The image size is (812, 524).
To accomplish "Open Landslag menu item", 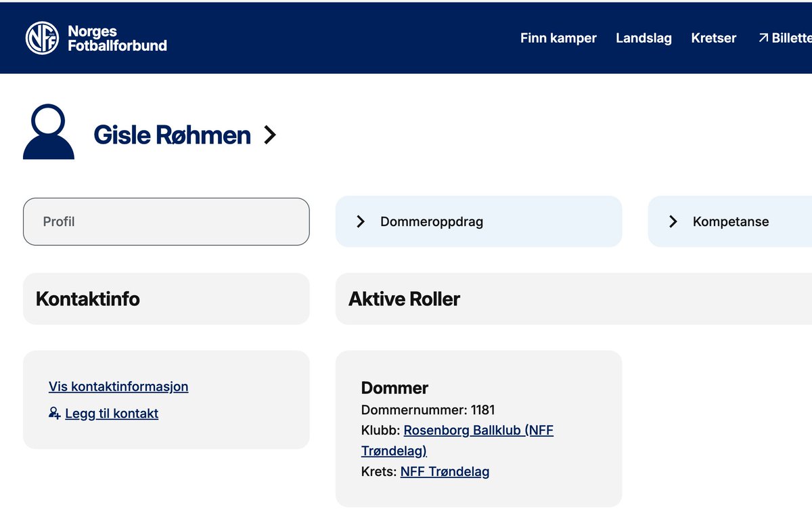I will pyautogui.click(x=644, y=38).
